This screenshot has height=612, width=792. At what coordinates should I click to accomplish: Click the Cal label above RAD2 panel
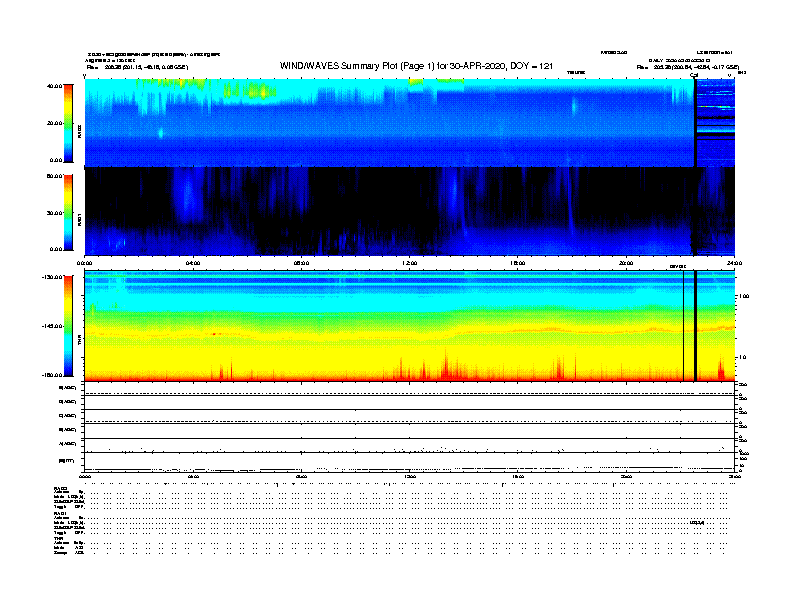coord(694,75)
